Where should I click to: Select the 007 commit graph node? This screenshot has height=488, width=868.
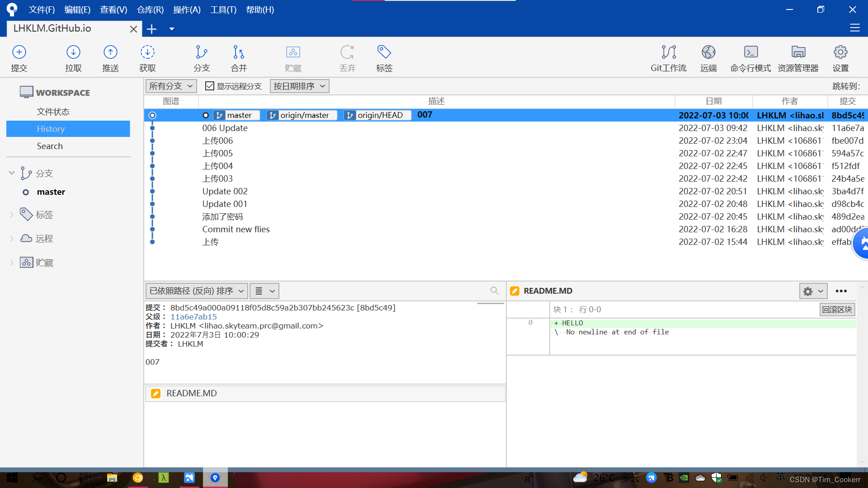pos(152,115)
